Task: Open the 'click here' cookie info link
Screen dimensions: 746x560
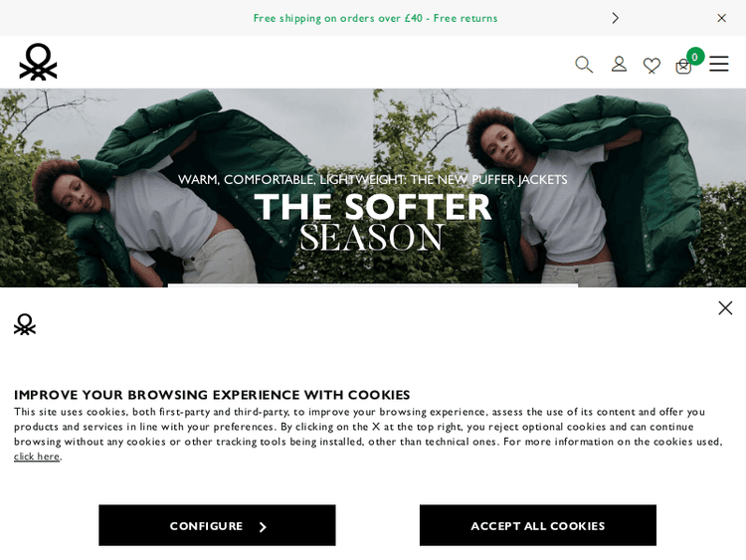Action: pos(37,457)
